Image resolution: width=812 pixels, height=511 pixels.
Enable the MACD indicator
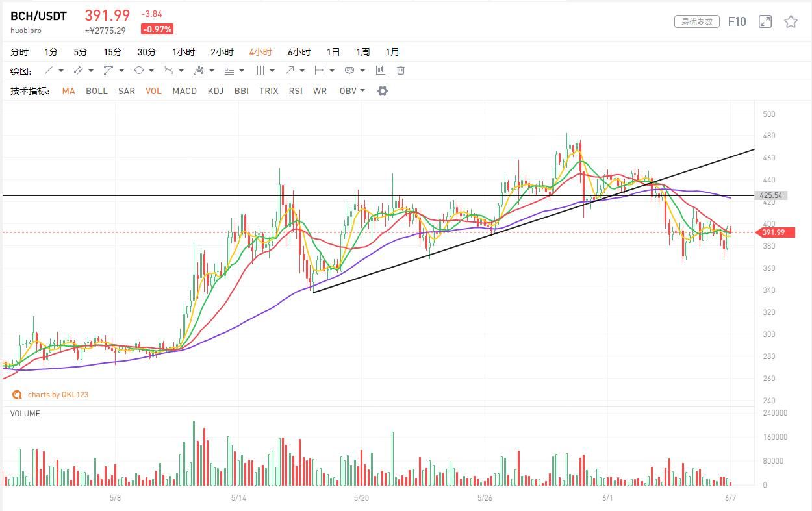pyautogui.click(x=184, y=91)
